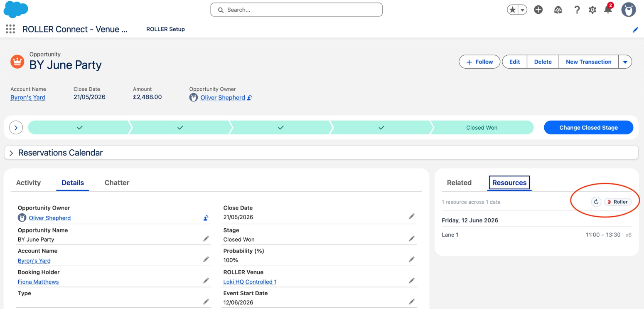Click the £2,488.00 amount value
The height and width of the screenshot is (309, 644).
click(x=147, y=97)
